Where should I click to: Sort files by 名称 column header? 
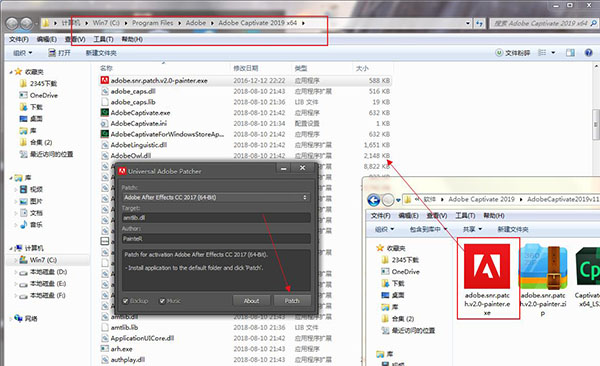click(106, 68)
